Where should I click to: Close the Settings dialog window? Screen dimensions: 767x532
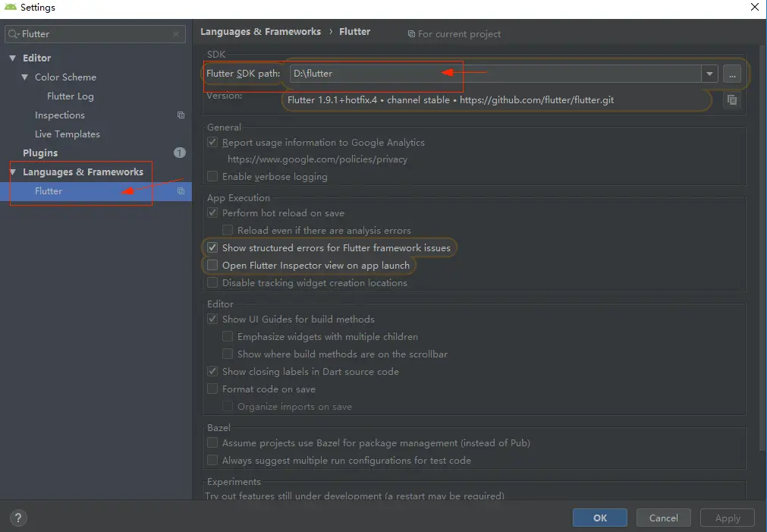point(754,7)
